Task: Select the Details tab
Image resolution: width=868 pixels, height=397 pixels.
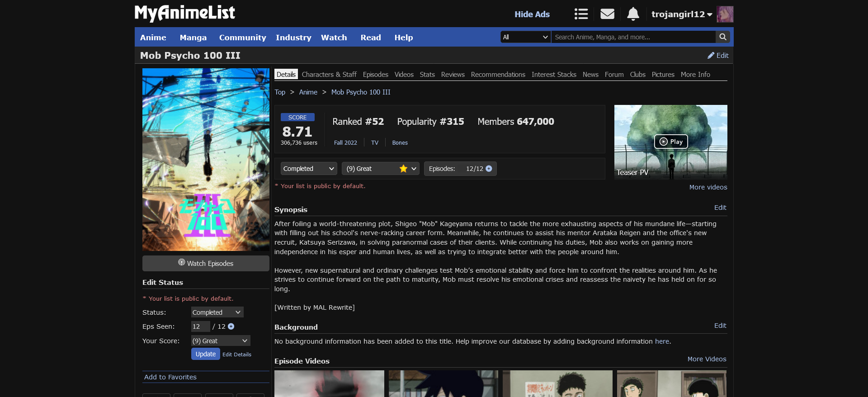Action: pos(286,74)
